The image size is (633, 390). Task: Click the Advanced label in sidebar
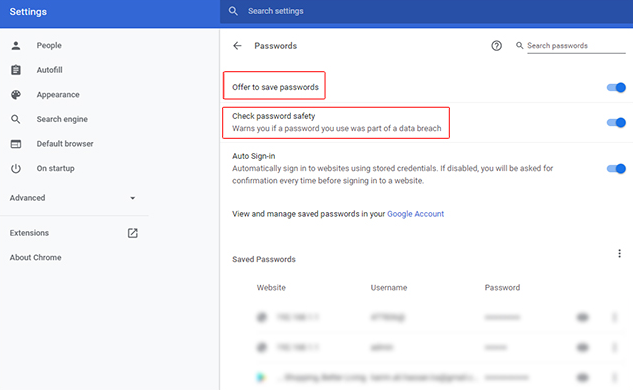pyautogui.click(x=27, y=198)
